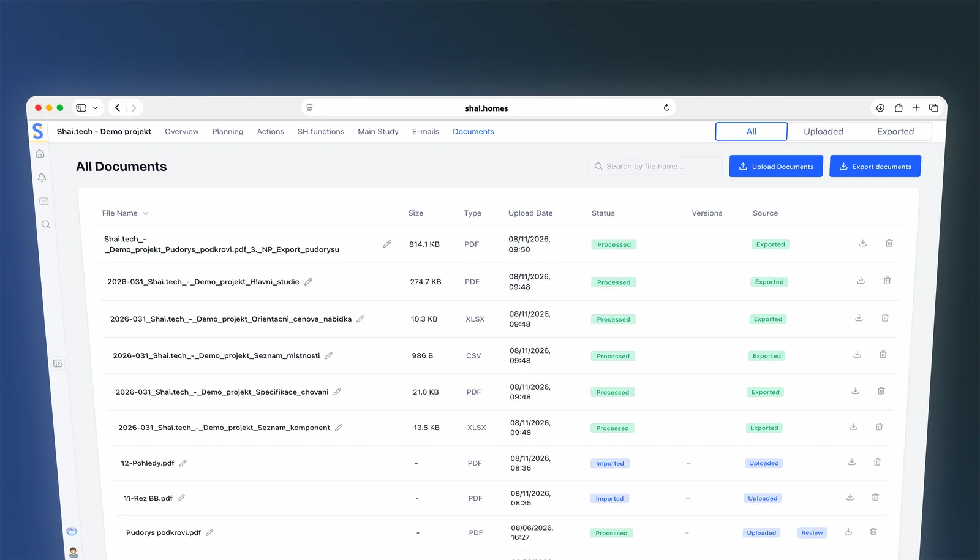Click the shai.homes address bar

488,108
